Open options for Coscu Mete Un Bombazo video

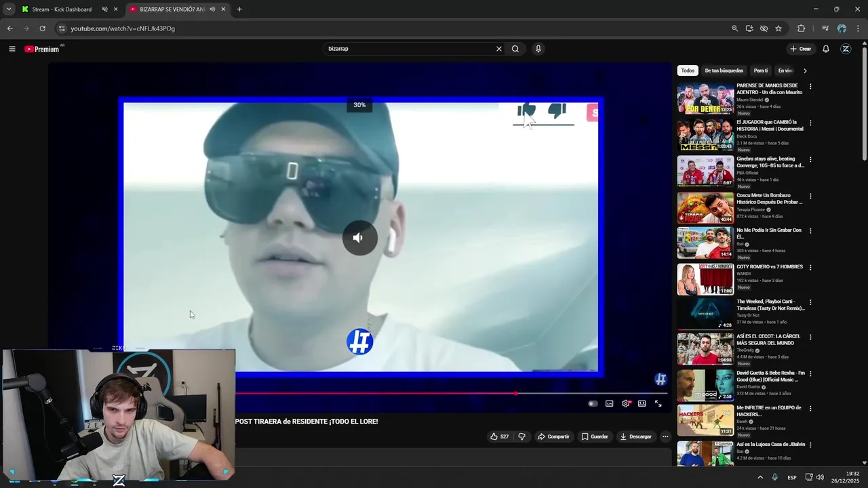pos(810,197)
